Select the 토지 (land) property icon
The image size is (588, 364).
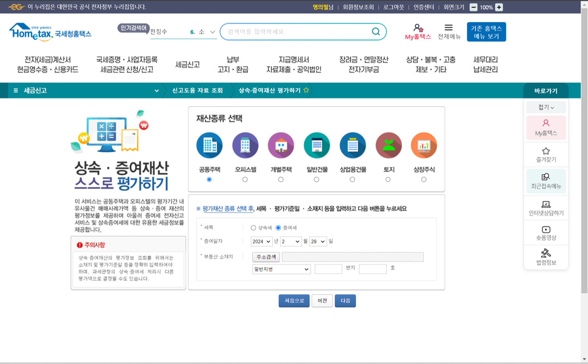[x=388, y=144]
